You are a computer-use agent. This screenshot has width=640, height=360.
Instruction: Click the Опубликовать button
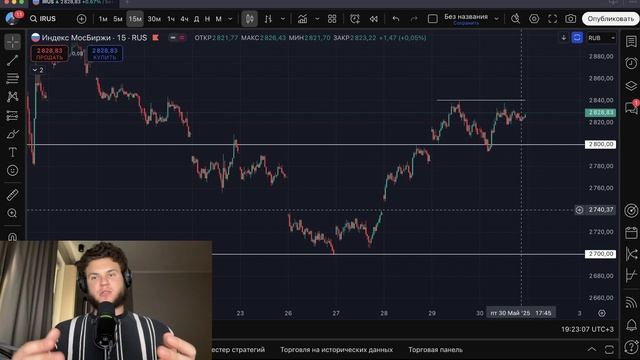[x=611, y=19]
